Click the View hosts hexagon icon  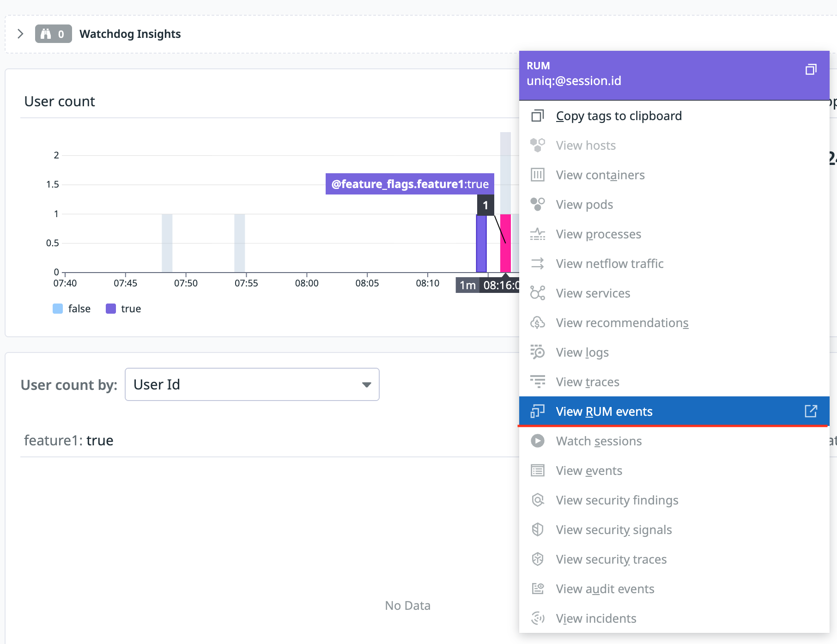pos(537,145)
